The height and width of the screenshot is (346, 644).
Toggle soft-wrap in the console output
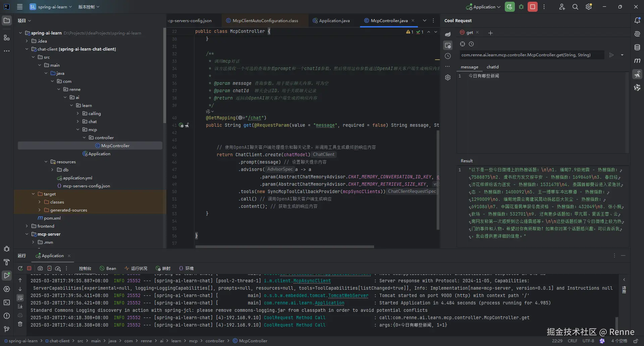(x=20, y=298)
